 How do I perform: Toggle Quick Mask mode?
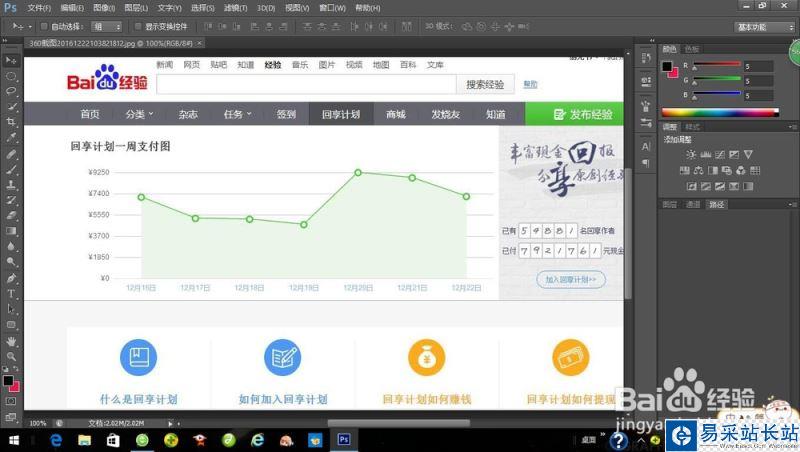(11, 401)
